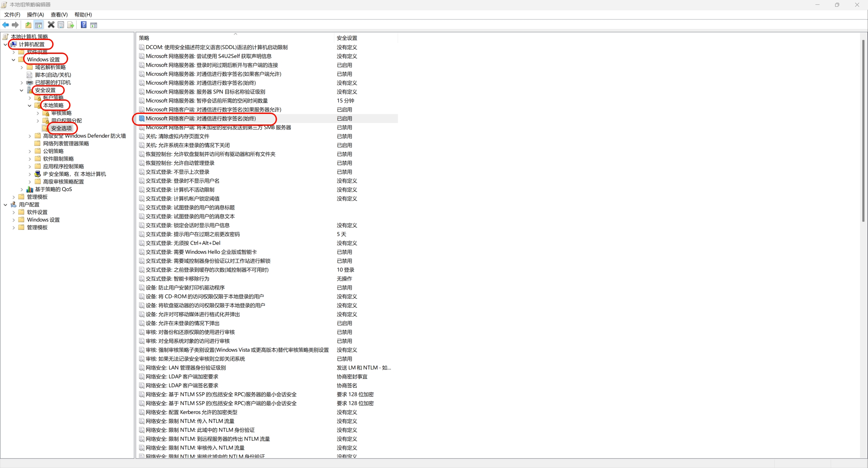The height and width of the screenshot is (468, 868).
Task: Collapse the 计算机配置 tree node
Action: tap(5, 44)
